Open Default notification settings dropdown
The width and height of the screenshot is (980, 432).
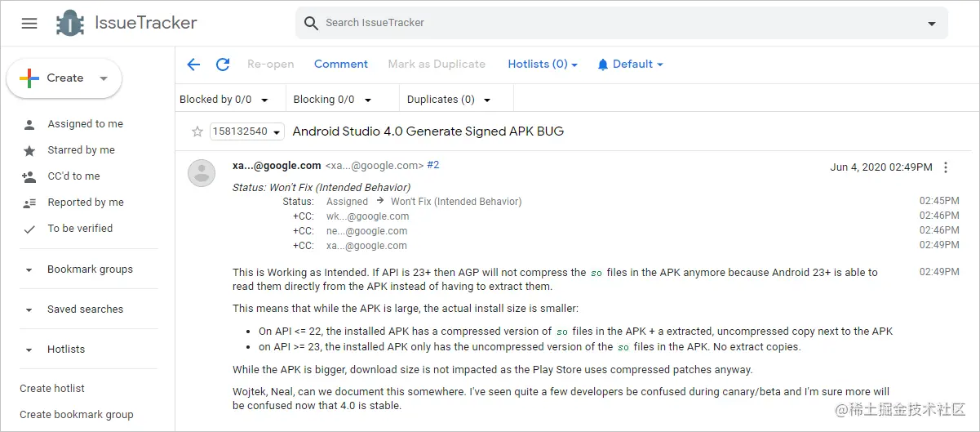(x=630, y=65)
